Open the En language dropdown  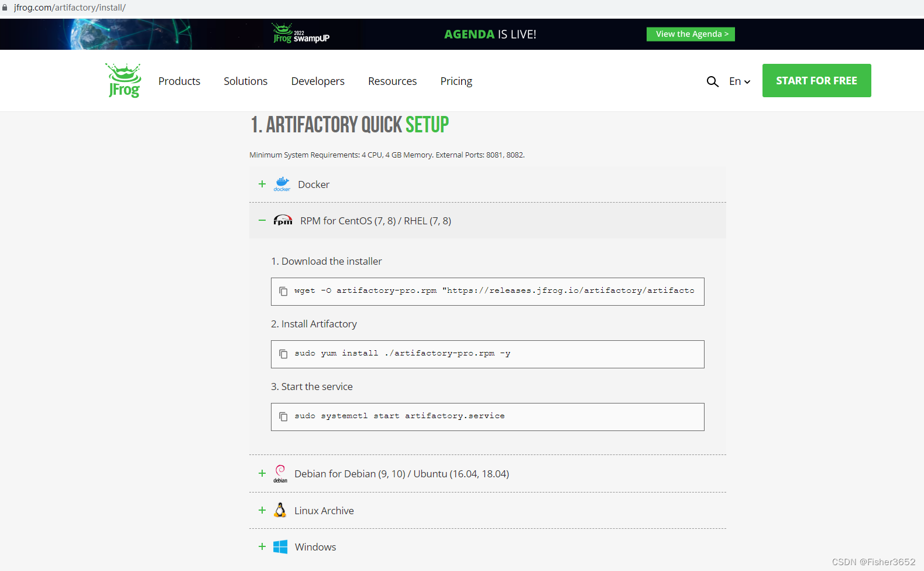tap(740, 81)
